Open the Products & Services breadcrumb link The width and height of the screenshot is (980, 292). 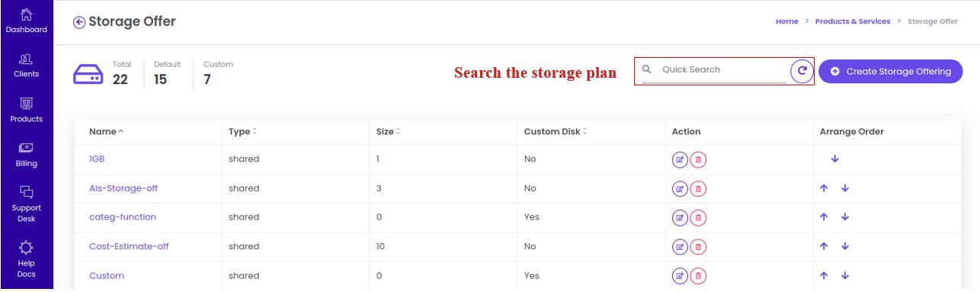(x=853, y=21)
